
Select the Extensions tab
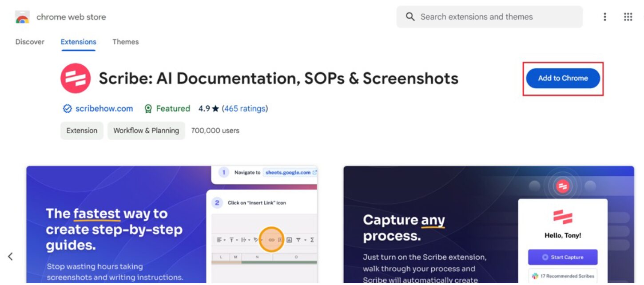[x=78, y=41]
